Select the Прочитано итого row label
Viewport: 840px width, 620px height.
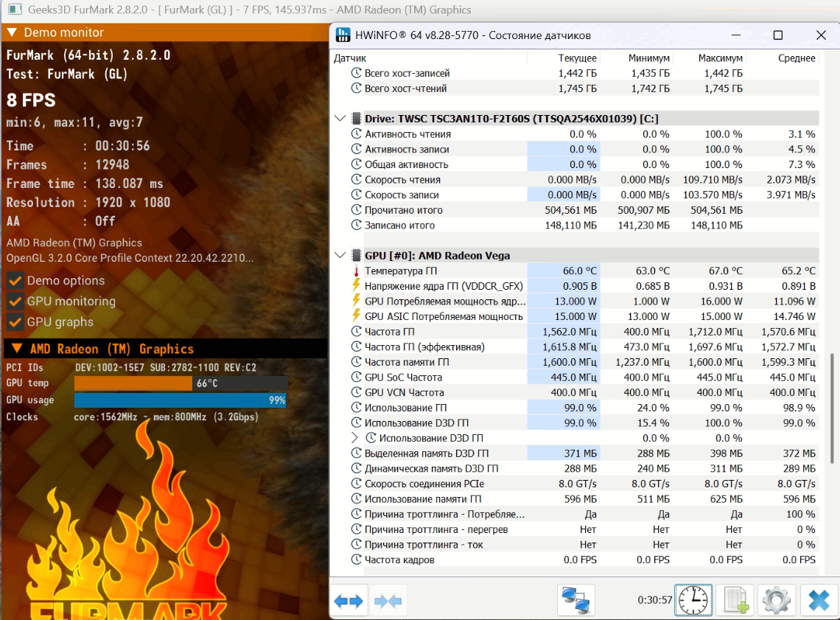point(403,210)
